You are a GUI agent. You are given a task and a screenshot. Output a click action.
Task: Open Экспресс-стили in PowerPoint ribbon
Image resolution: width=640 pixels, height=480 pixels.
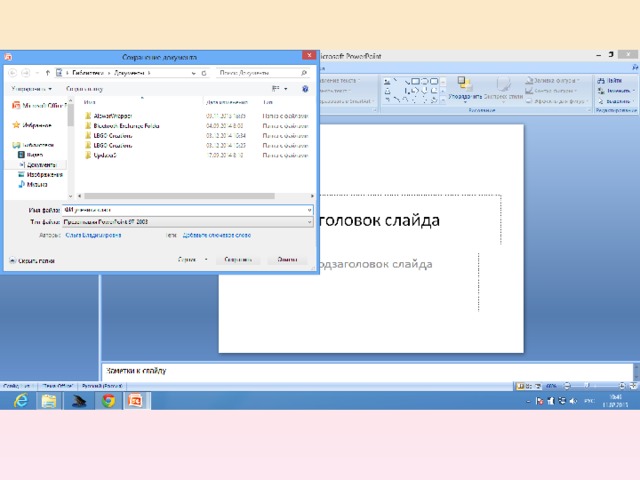click(x=503, y=90)
